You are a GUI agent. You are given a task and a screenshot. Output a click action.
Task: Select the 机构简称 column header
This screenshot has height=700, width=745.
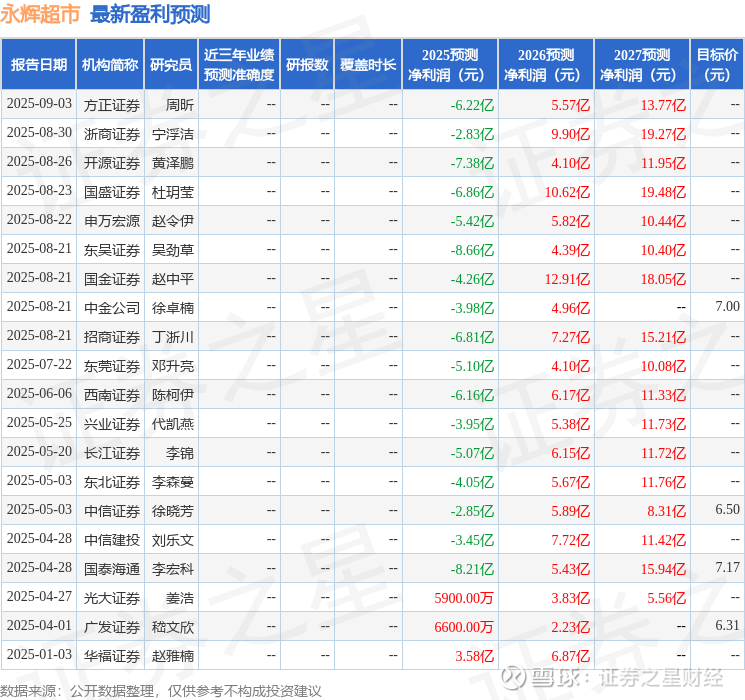point(110,64)
